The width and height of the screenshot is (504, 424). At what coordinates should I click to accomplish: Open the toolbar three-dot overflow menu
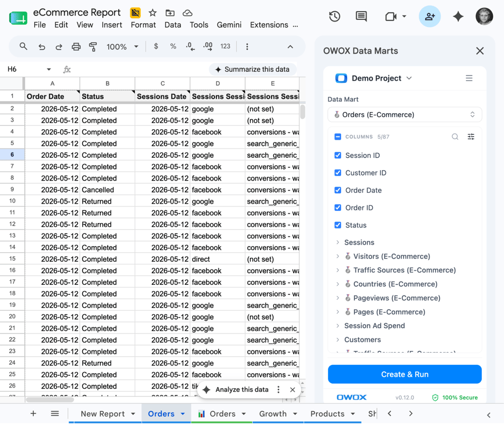[x=247, y=46]
